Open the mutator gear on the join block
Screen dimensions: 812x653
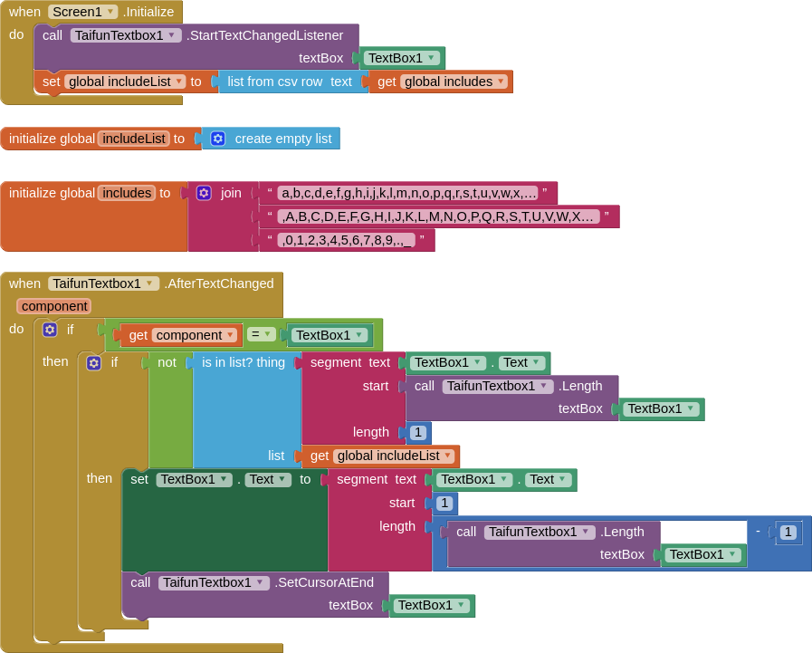[205, 193]
